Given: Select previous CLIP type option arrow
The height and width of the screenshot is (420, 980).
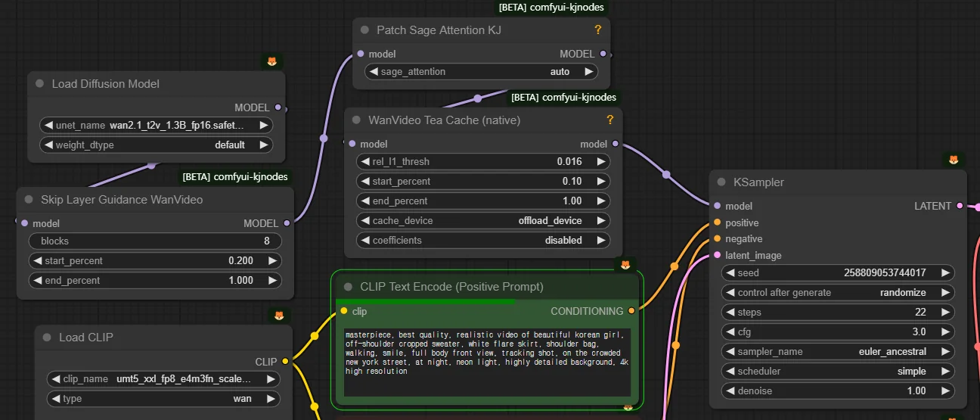Looking at the screenshot, I should (x=55, y=399).
